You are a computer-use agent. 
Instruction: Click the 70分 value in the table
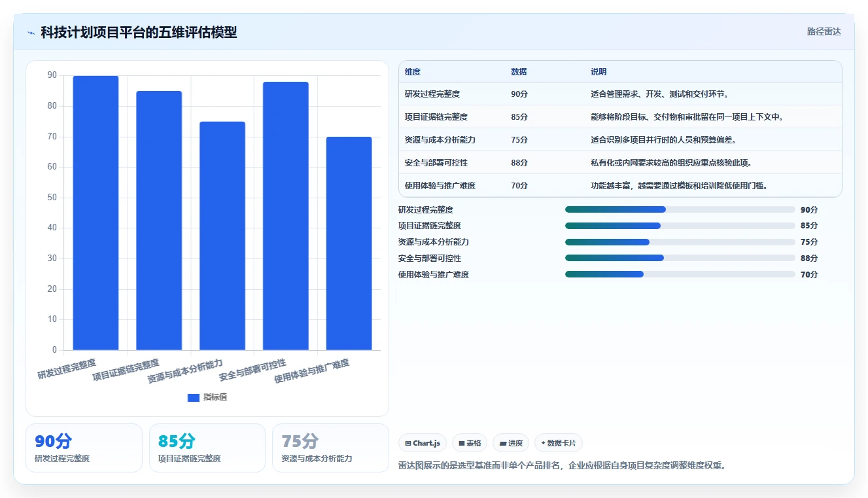(x=519, y=186)
